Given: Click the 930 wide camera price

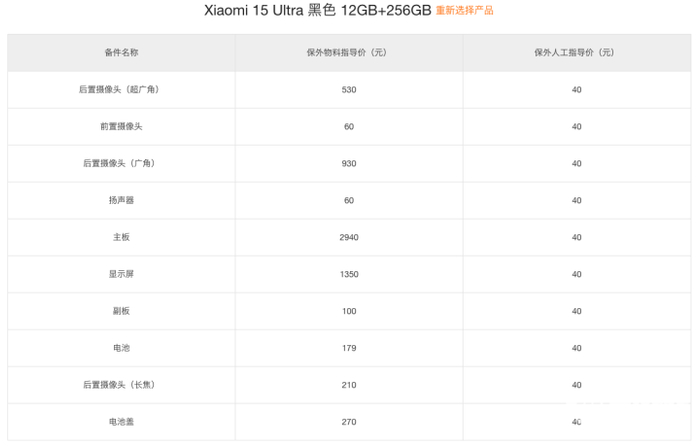Looking at the screenshot, I should (x=348, y=164).
